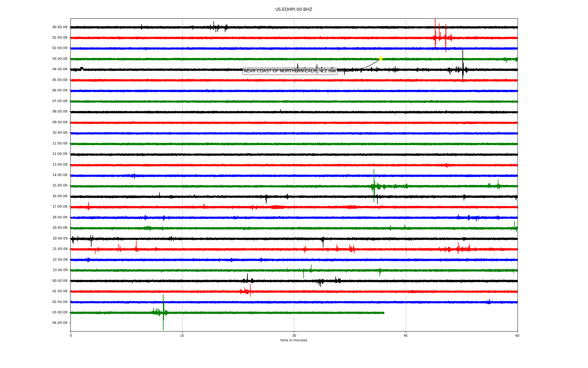Image resolution: width=588 pixels, height=368 pixels.
Task: Click the green trace at hour 11:00:08
Action: 294,144
